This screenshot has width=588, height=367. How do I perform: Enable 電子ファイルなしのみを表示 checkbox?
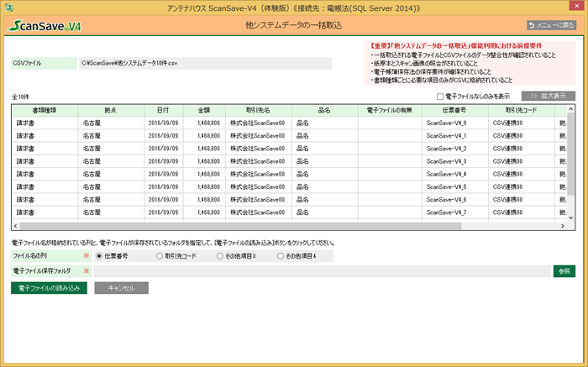pos(440,96)
